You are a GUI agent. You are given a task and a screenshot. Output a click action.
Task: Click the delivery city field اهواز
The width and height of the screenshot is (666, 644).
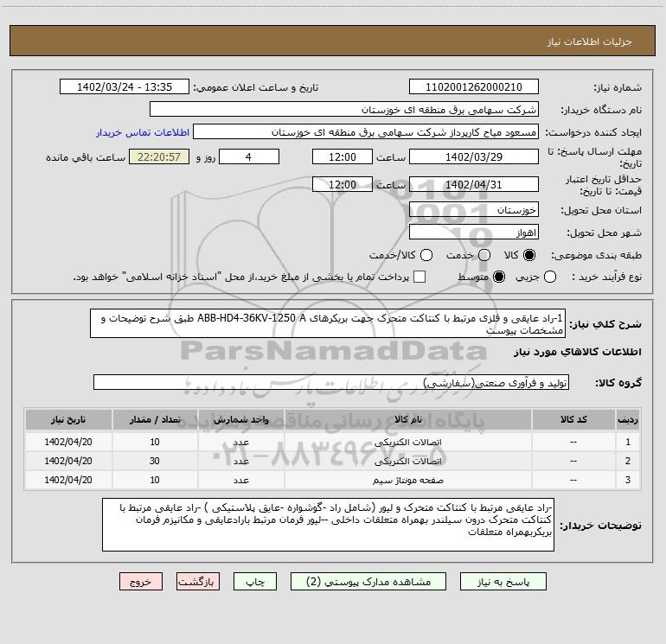point(474,233)
